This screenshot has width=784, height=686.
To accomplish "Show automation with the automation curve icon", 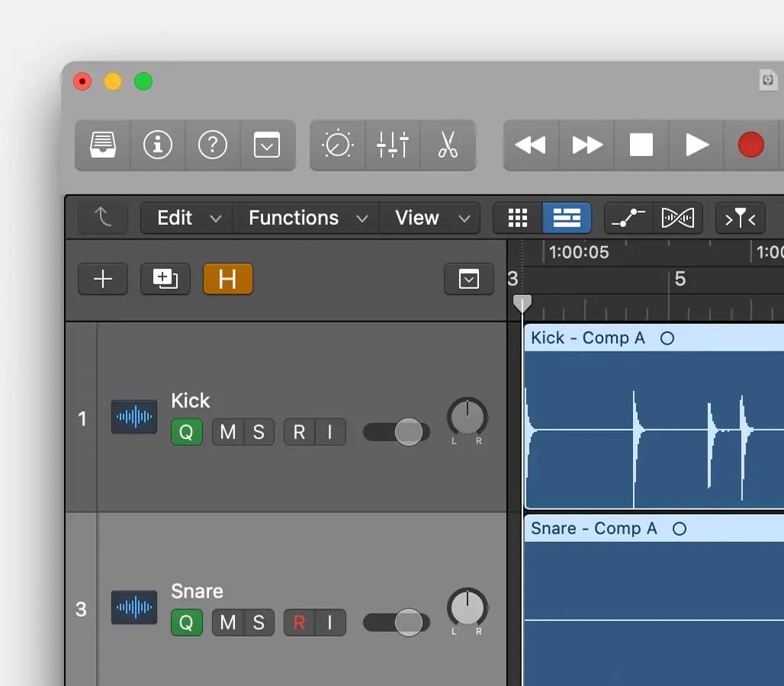I will pyautogui.click(x=628, y=217).
